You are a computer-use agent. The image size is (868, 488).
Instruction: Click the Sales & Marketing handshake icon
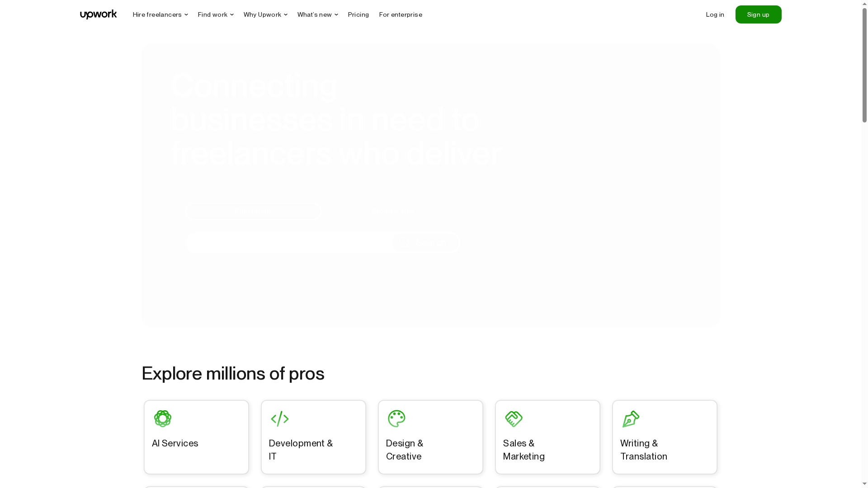(x=514, y=418)
